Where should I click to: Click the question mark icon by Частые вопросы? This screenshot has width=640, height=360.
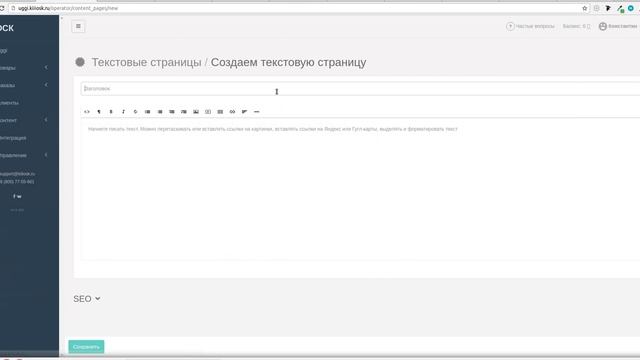(x=510, y=26)
